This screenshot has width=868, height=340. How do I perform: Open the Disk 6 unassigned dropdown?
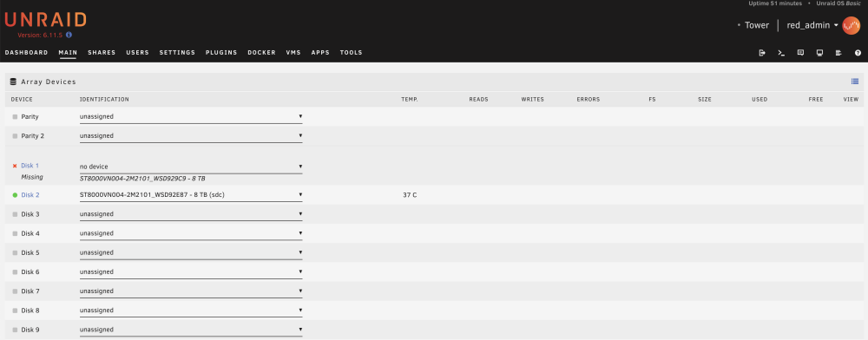tap(191, 272)
